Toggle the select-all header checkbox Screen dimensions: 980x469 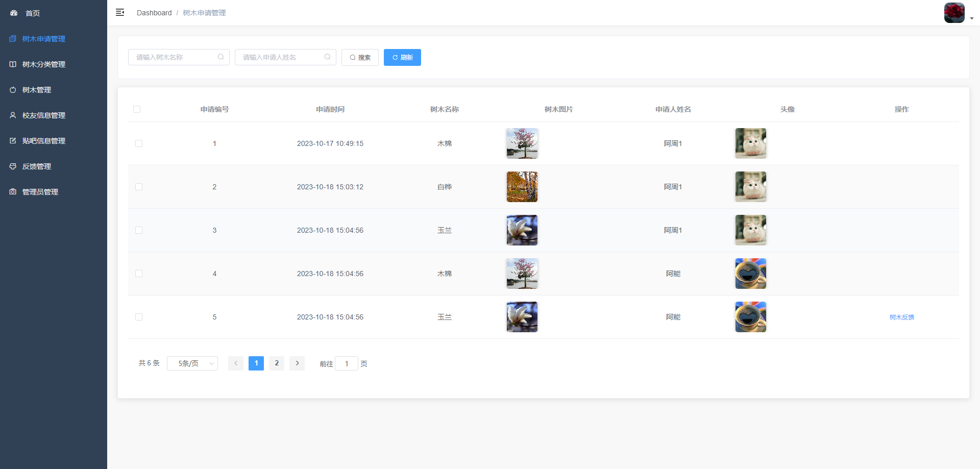click(x=137, y=109)
